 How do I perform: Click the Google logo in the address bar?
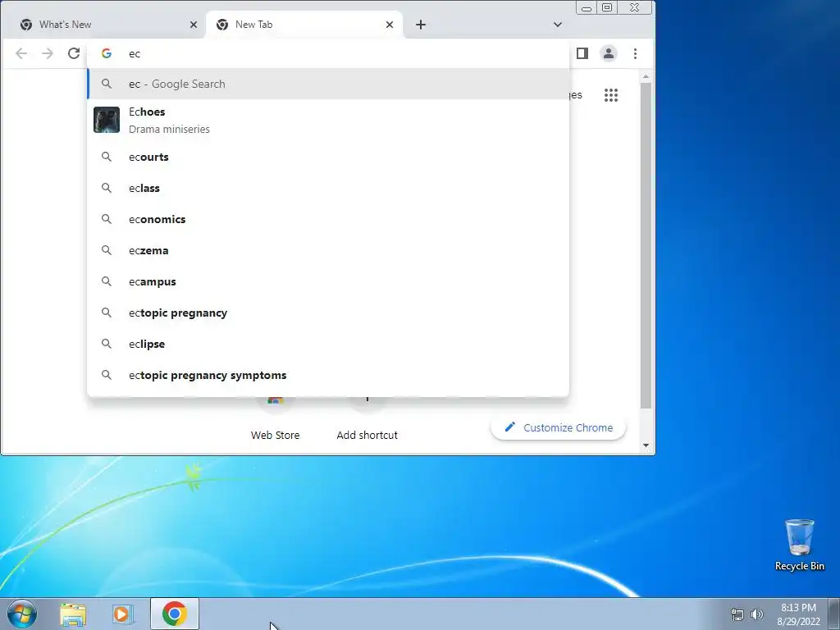(x=107, y=53)
